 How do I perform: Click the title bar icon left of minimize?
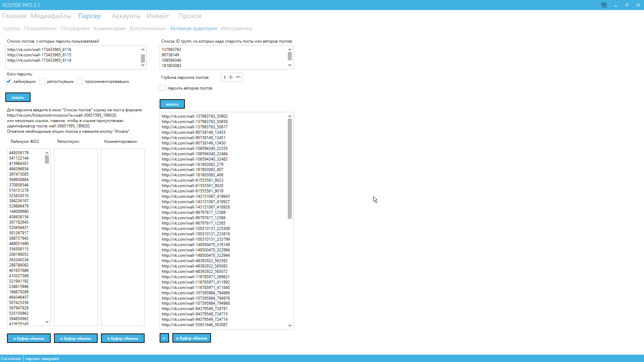[604, 5]
